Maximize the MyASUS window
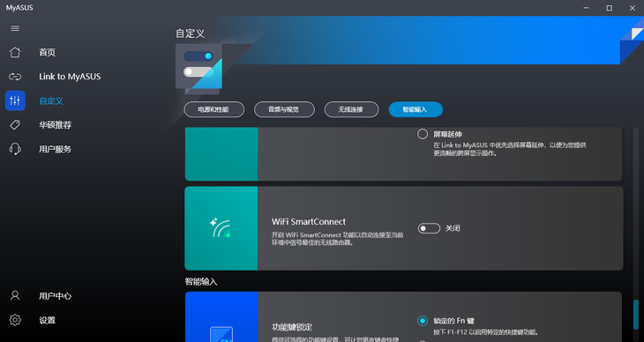644x342 pixels. coord(609,8)
